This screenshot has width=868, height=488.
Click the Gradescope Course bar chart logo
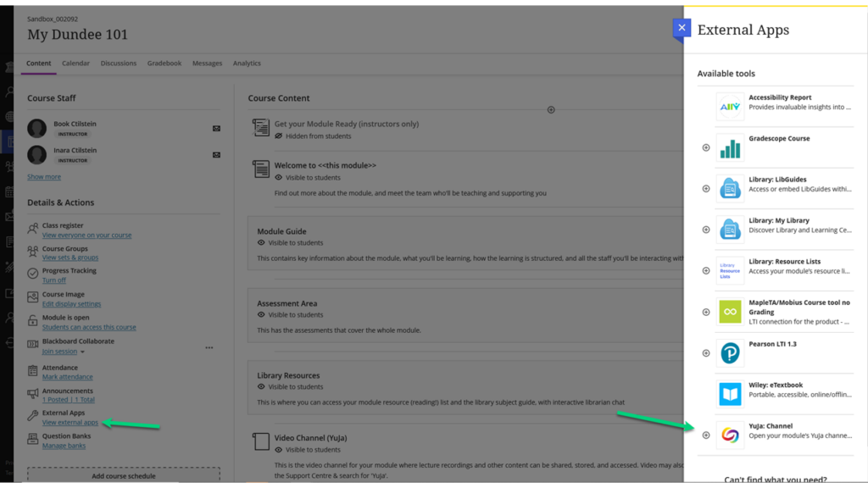pyautogui.click(x=730, y=147)
